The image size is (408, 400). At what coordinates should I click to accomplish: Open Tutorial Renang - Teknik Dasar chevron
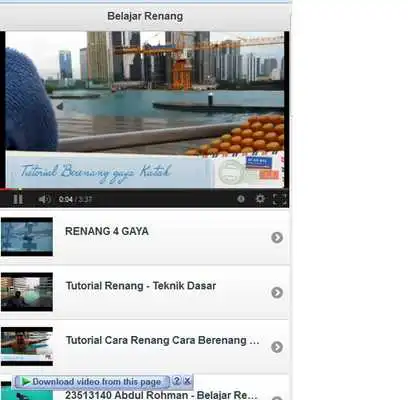[x=277, y=292]
